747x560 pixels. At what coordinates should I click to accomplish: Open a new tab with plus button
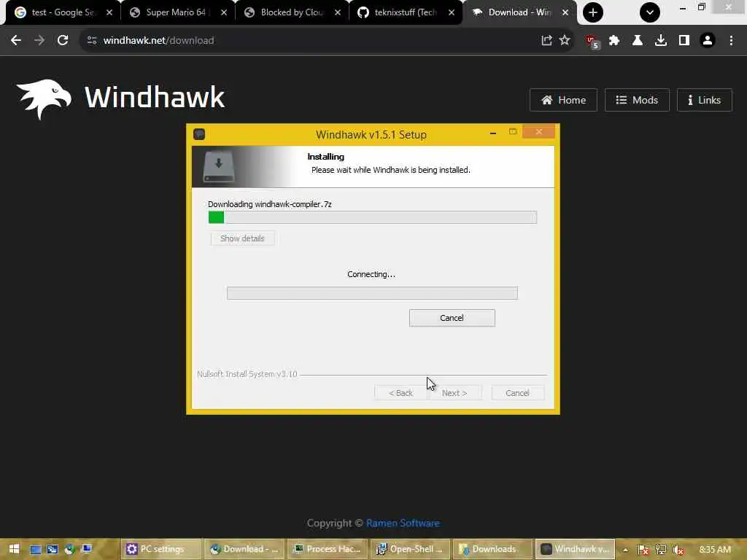[592, 12]
